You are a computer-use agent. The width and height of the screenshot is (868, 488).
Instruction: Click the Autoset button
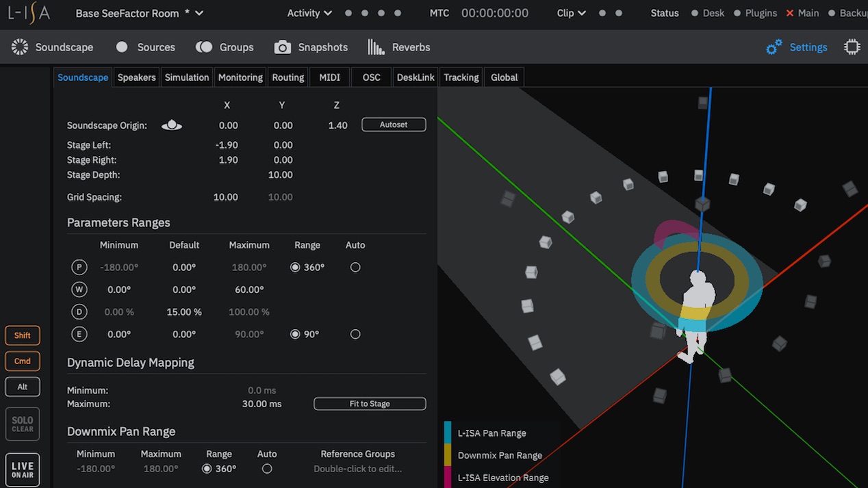(394, 124)
